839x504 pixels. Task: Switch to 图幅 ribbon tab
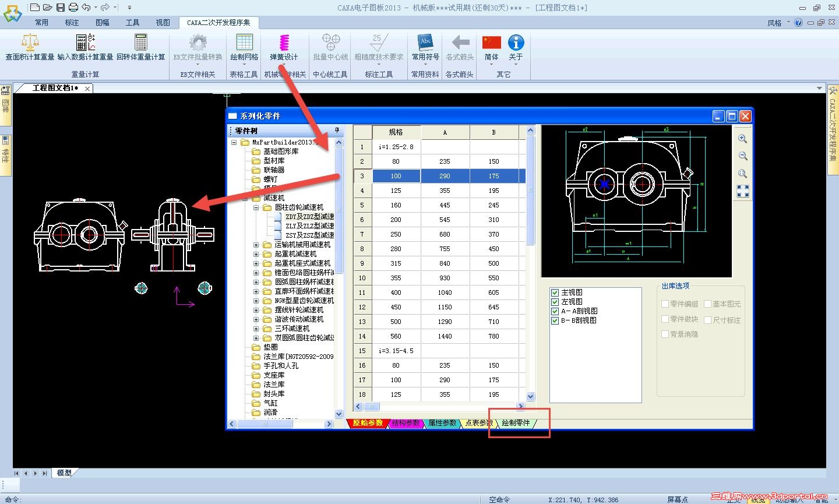pos(102,23)
